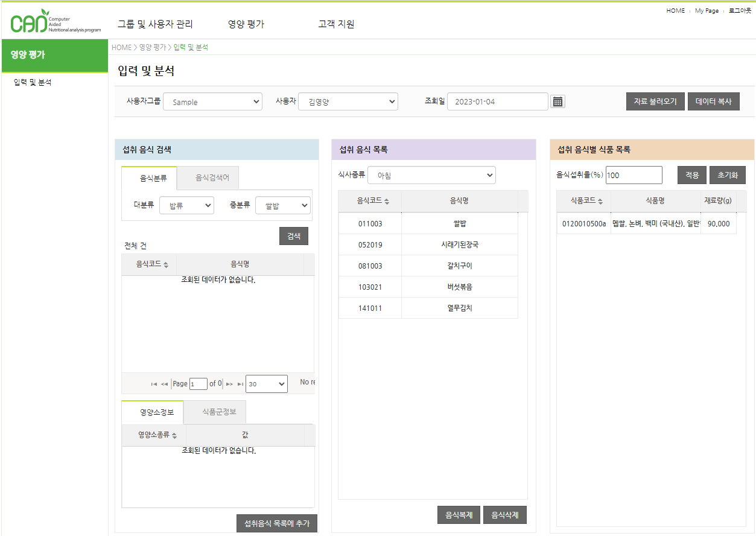756x536 pixels.
Task: Open the 중분류 쌀밥 dropdown
Action: tap(282, 206)
